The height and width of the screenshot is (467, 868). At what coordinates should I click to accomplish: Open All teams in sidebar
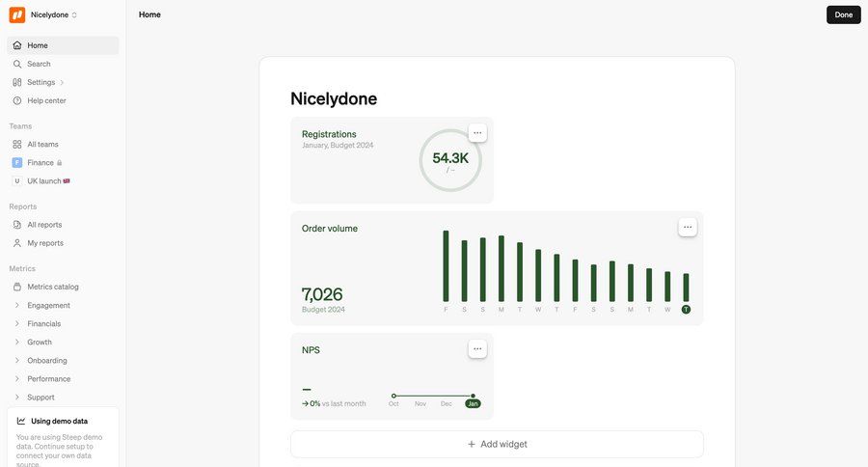(63, 144)
